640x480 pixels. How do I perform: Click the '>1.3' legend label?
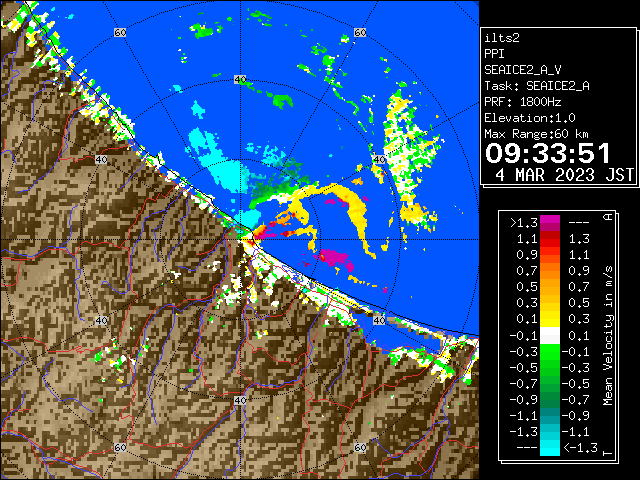[524, 223]
